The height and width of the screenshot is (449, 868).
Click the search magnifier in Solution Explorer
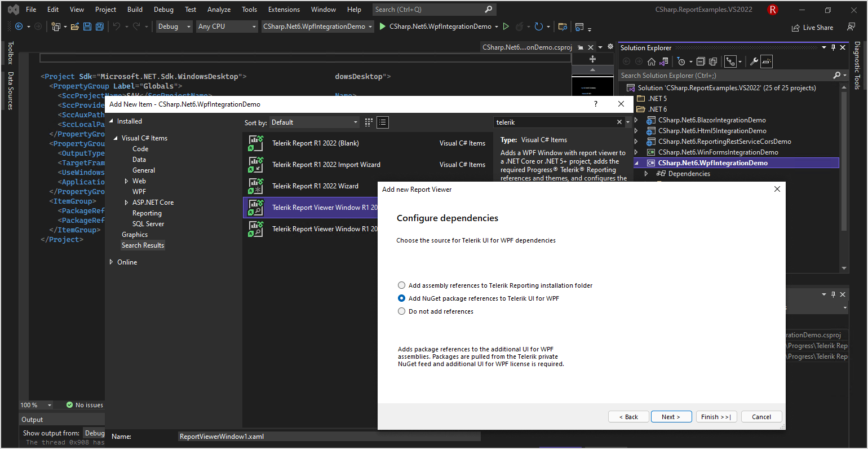coord(837,75)
